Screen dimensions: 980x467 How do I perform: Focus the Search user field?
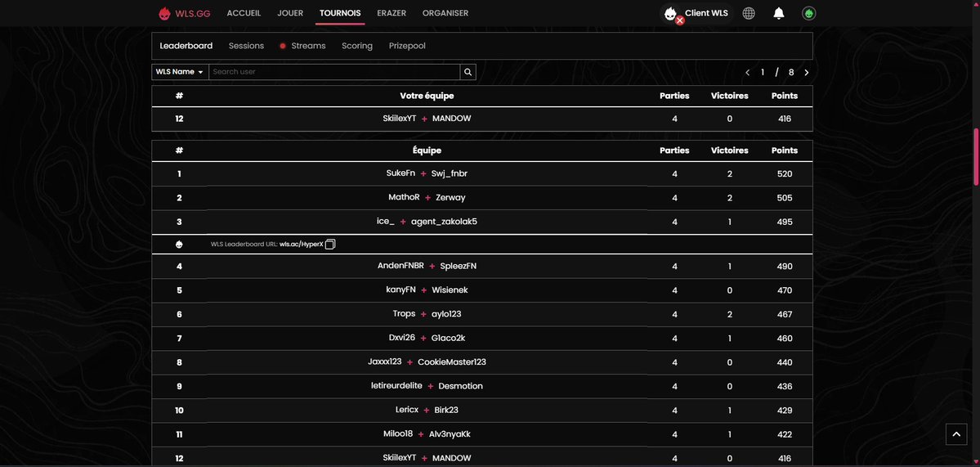point(334,72)
